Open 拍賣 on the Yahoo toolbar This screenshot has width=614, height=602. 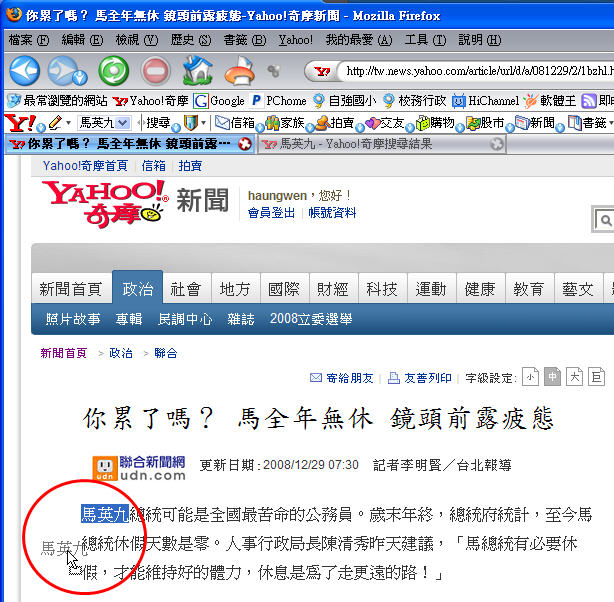[x=335, y=123]
